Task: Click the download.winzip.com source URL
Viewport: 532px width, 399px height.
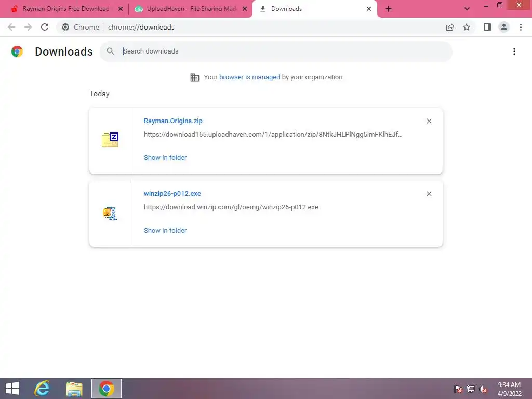Action: 231,207
